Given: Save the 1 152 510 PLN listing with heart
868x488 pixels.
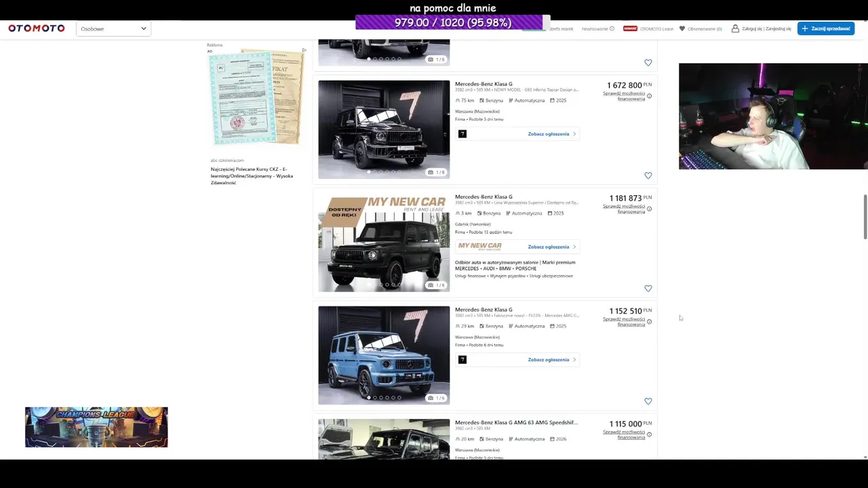Looking at the screenshot, I should pos(648,401).
